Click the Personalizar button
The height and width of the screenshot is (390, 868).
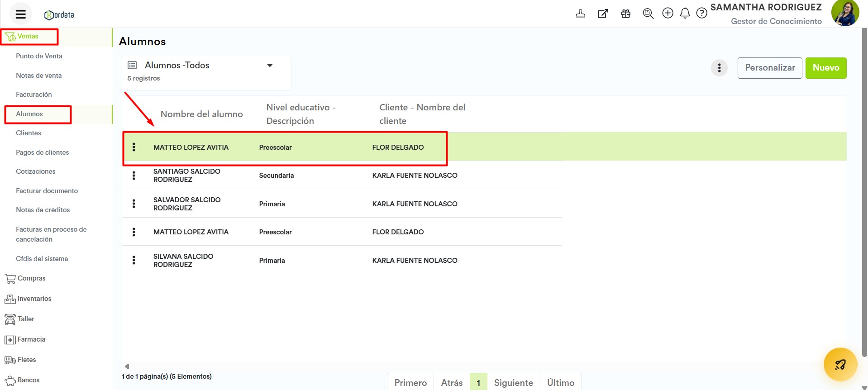770,68
